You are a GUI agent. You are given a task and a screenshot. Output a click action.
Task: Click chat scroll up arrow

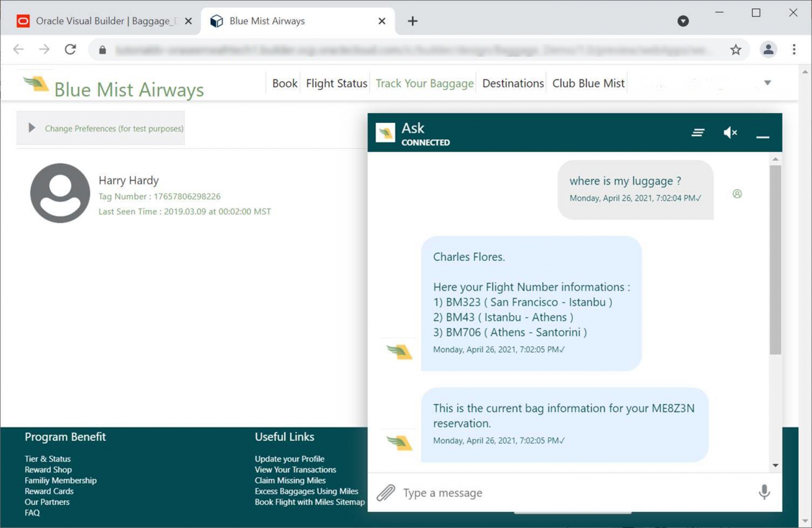[x=775, y=159]
